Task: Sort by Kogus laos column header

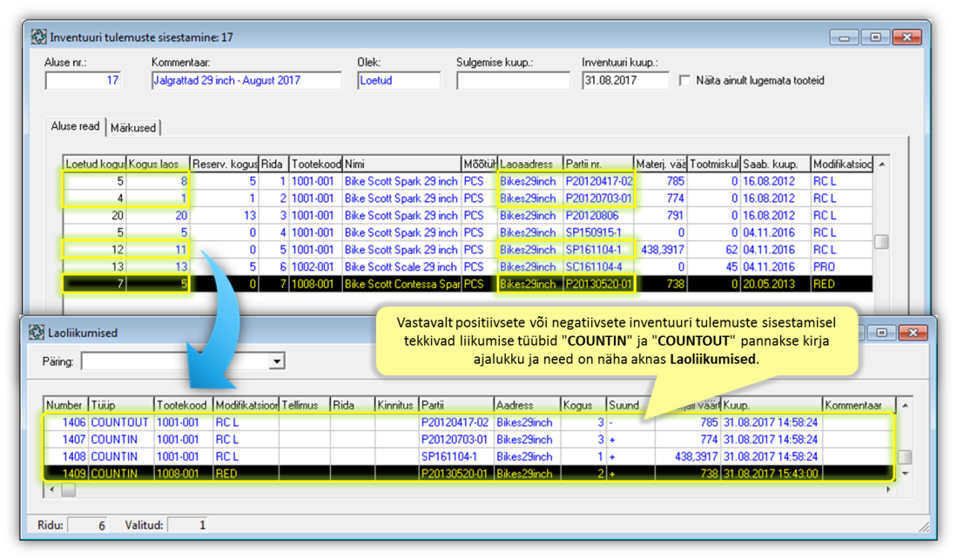Action: click(158, 165)
